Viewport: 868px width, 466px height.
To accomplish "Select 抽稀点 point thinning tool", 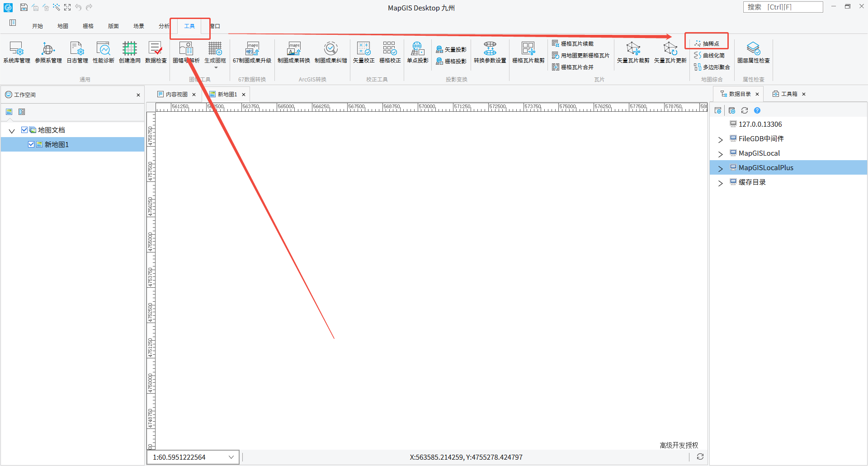I will pos(707,43).
